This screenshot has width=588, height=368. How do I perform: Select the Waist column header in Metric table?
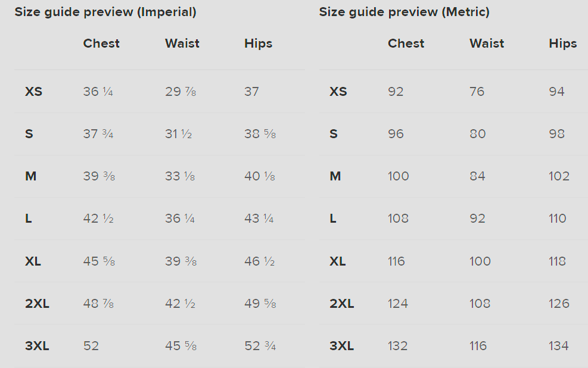(487, 43)
